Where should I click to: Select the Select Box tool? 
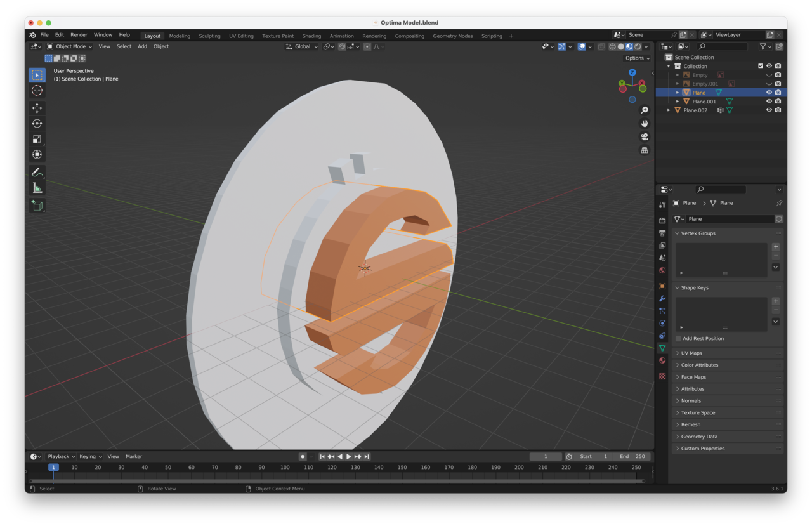(37, 75)
